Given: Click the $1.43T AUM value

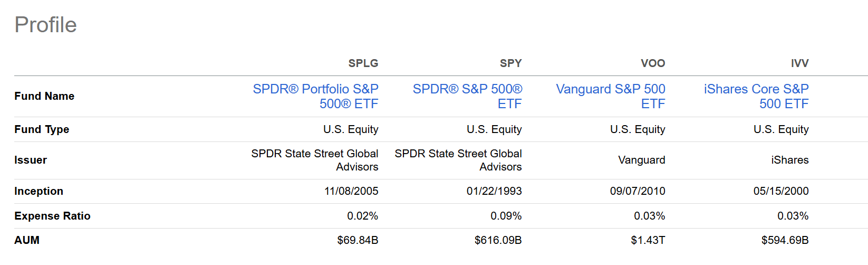Looking at the screenshot, I should (x=648, y=240).
